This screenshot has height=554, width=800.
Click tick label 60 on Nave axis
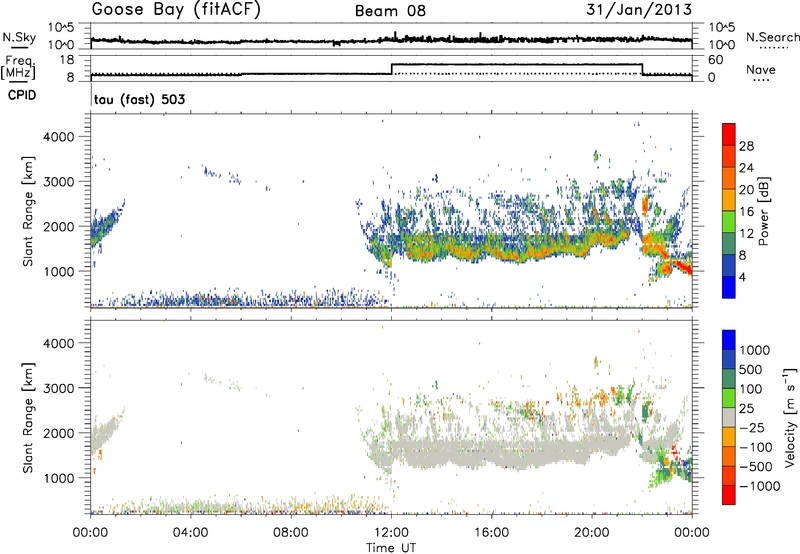716,60
